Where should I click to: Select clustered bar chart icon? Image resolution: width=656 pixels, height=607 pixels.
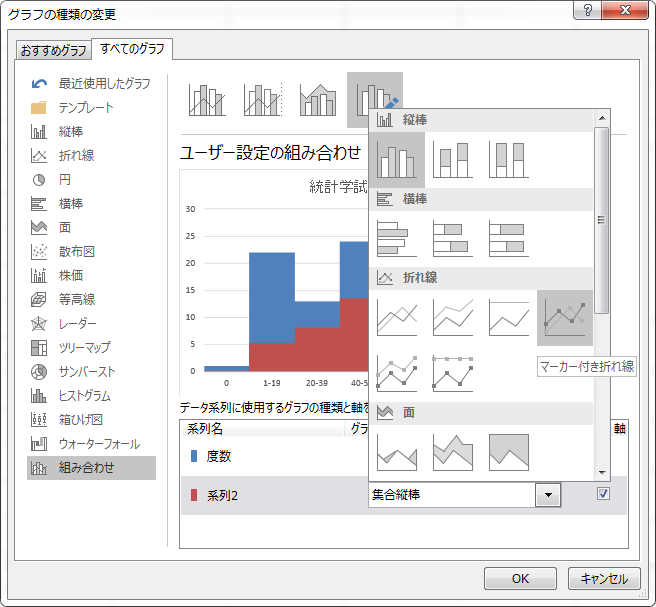pyautogui.click(x=397, y=238)
